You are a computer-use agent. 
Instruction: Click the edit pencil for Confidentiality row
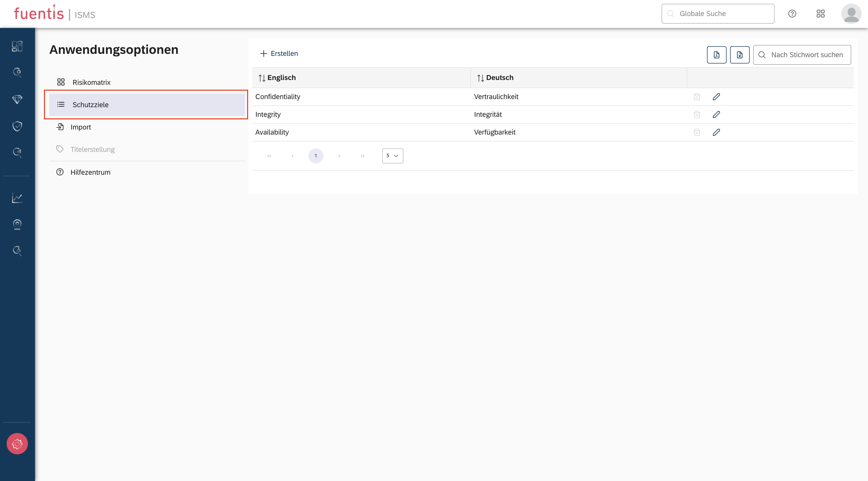[716, 97]
